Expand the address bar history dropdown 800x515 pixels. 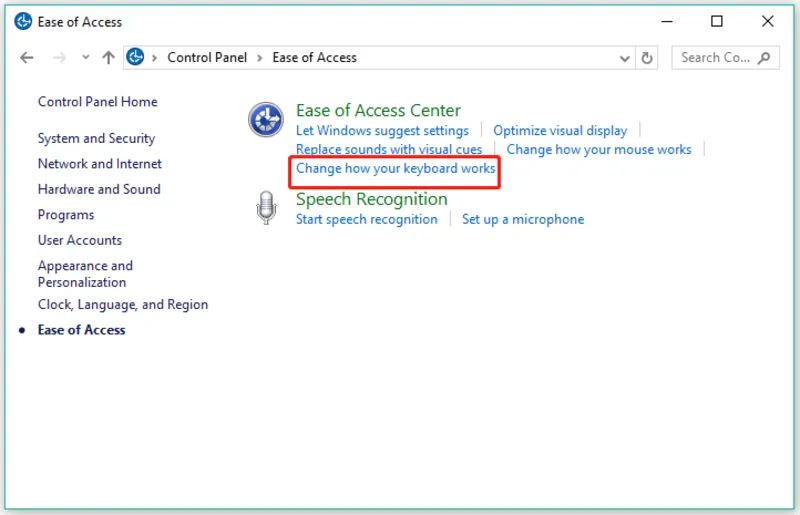click(x=624, y=58)
